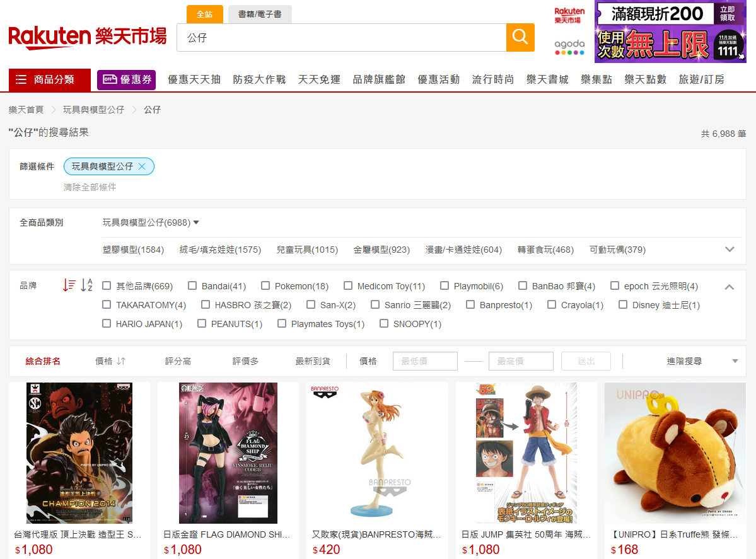Image resolution: width=756 pixels, height=559 pixels.
Task: Open 天天免運 nav item
Action: 319,79
